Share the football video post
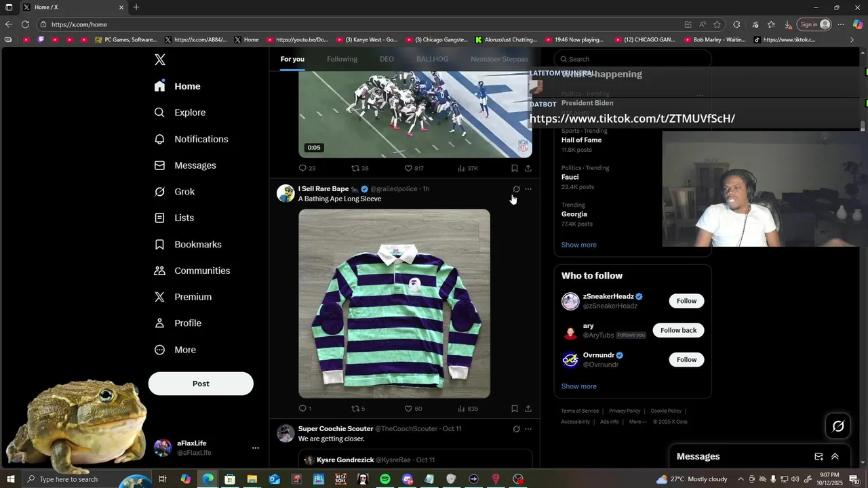 (528, 168)
